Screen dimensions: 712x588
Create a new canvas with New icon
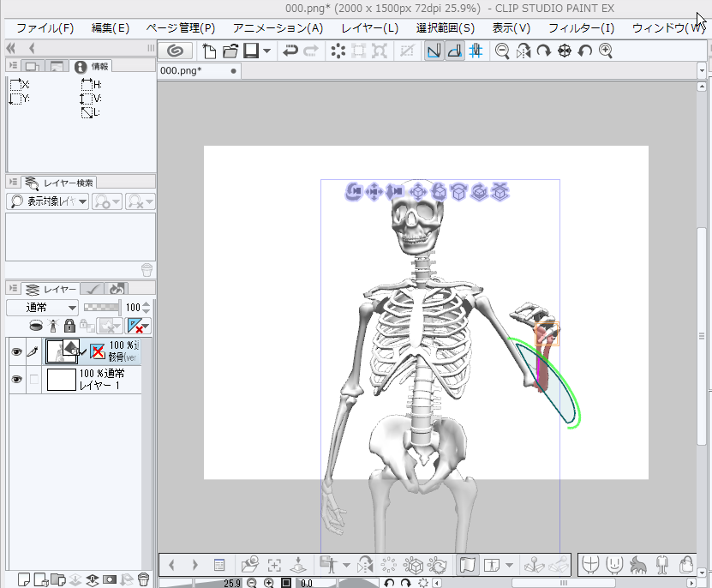point(209,51)
